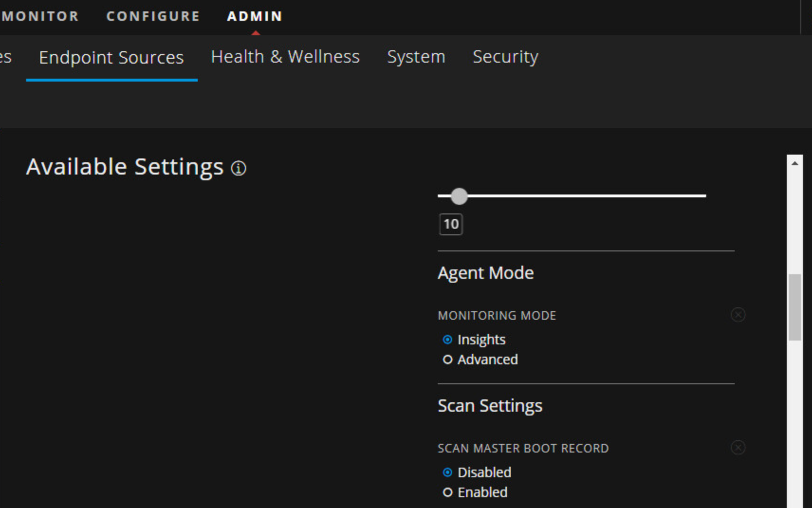Click the slider value badge showing 10

click(451, 224)
